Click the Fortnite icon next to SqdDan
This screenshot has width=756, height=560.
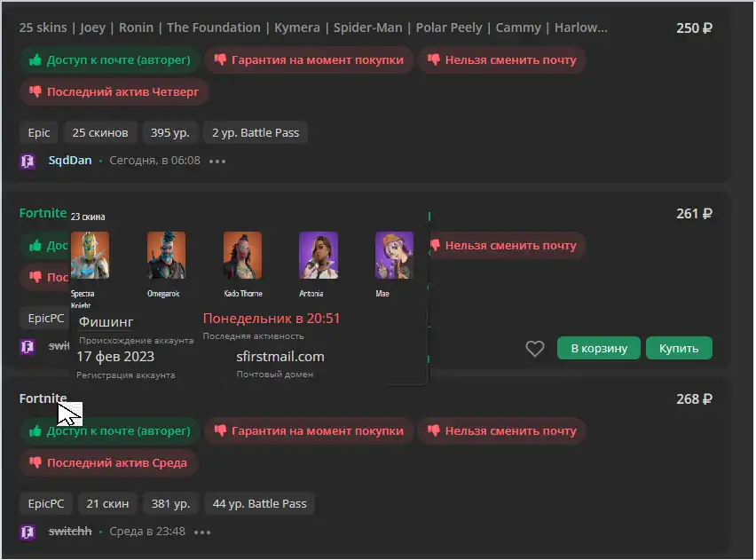click(28, 161)
